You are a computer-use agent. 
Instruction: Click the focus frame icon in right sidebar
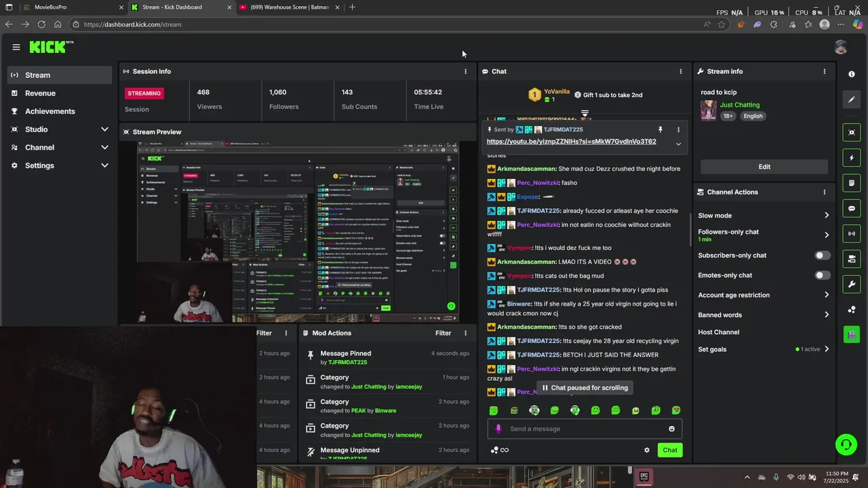(x=852, y=132)
